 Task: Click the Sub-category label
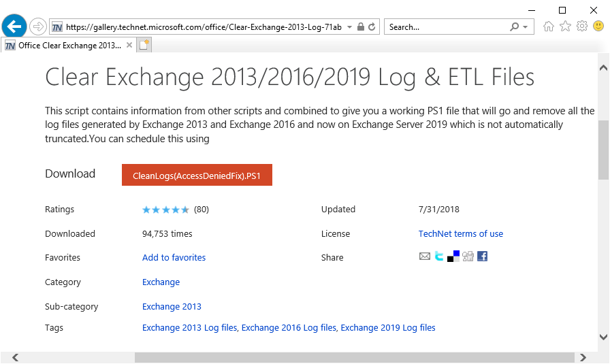pos(71,306)
